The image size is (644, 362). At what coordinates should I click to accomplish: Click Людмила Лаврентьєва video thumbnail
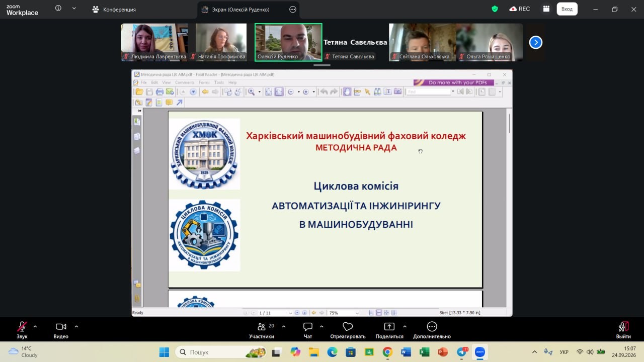(154, 42)
